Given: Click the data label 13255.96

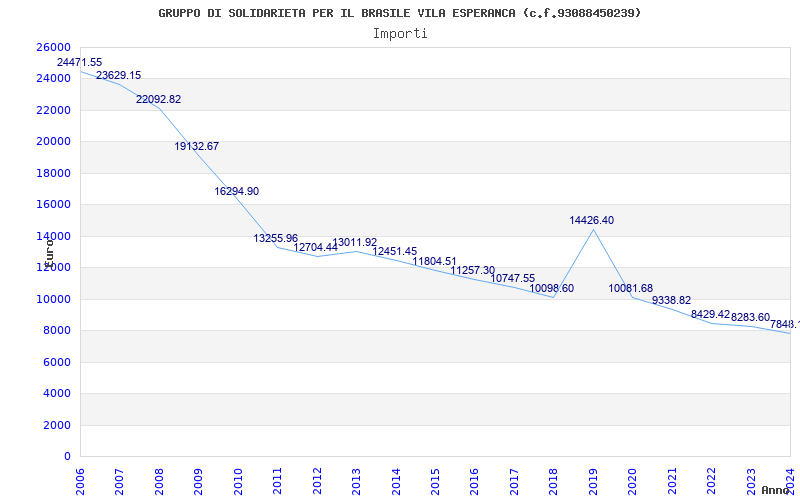Looking at the screenshot, I should click(x=276, y=238).
